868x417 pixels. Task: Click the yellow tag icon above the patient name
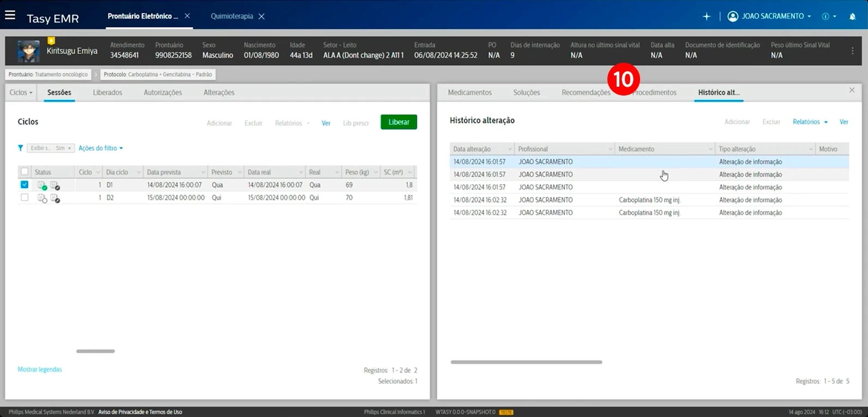click(x=51, y=40)
